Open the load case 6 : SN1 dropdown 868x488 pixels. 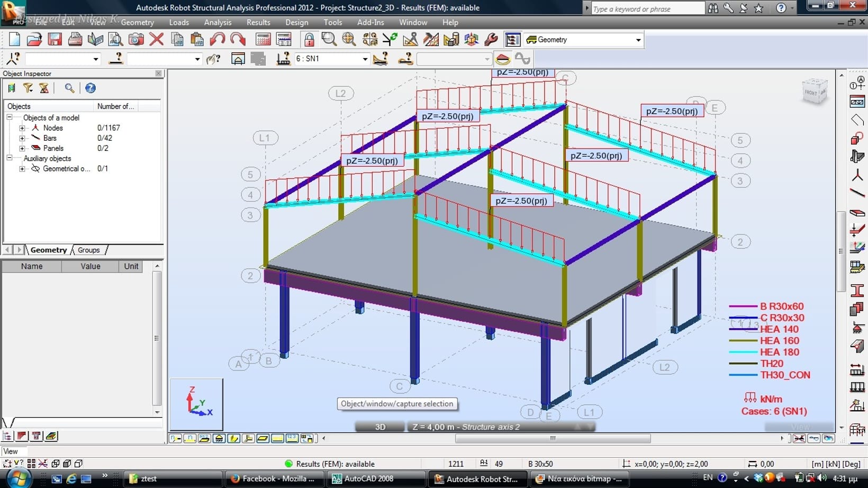pyautogui.click(x=365, y=59)
